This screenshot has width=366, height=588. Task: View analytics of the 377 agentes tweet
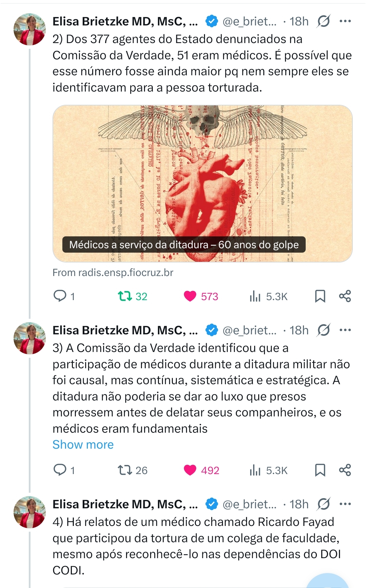(255, 296)
